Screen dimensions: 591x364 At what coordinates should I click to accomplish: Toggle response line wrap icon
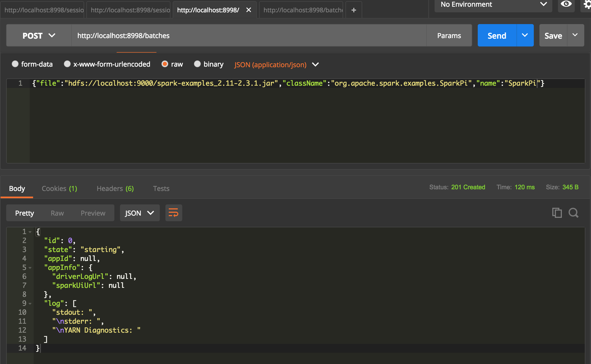click(174, 213)
